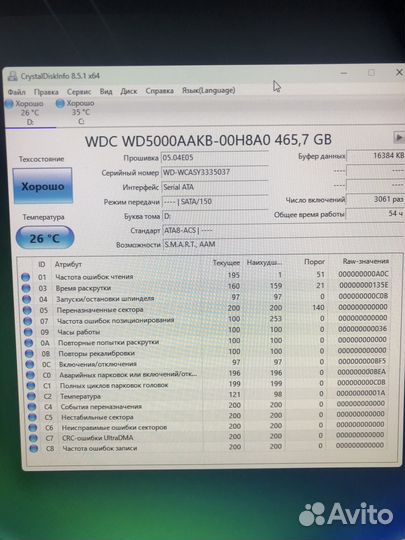Click status dot for CRC-ошибки UltraDMA

tap(33, 438)
